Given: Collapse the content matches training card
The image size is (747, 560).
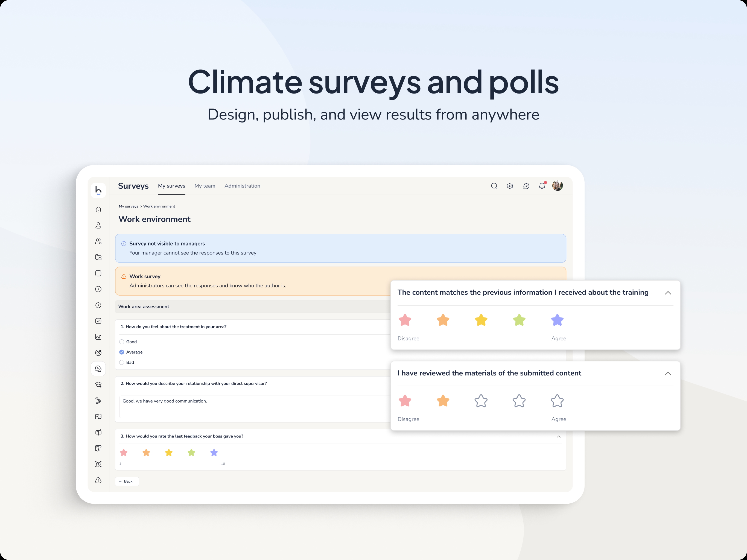Looking at the screenshot, I should (x=668, y=293).
